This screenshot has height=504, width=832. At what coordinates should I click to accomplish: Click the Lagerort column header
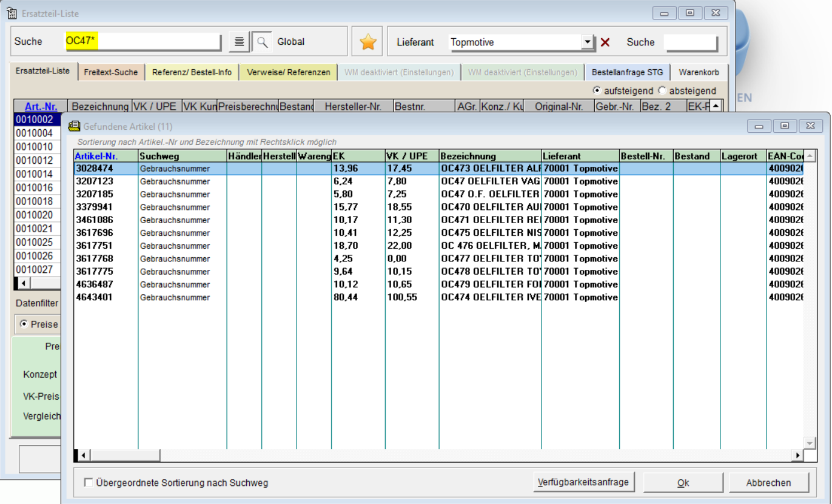coord(743,156)
